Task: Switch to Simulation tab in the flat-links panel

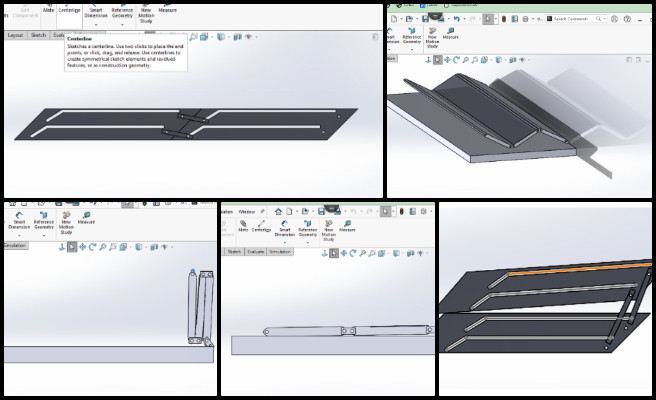Action: 280,252
